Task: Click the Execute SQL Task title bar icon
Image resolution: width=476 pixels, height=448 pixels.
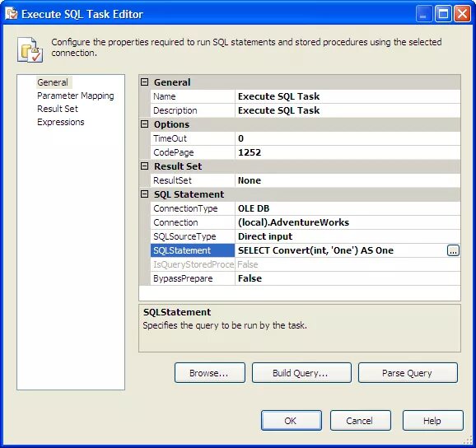Action: [12, 14]
